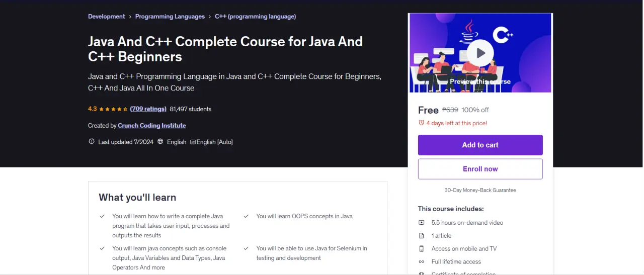Open the (709 ratings) link

(x=148, y=109)
